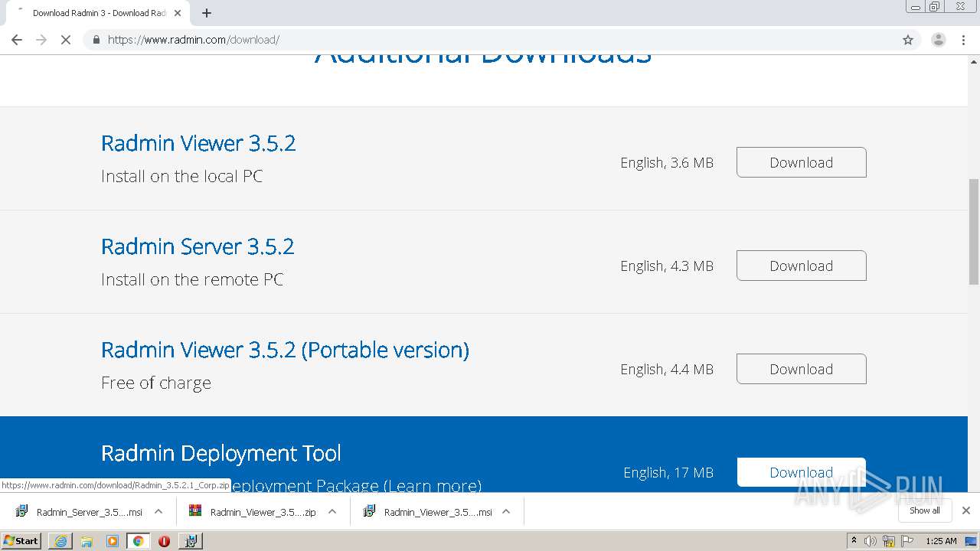980x551 pixels.
Task: Open the installer taskbar icon
Action: click(191, 541)
